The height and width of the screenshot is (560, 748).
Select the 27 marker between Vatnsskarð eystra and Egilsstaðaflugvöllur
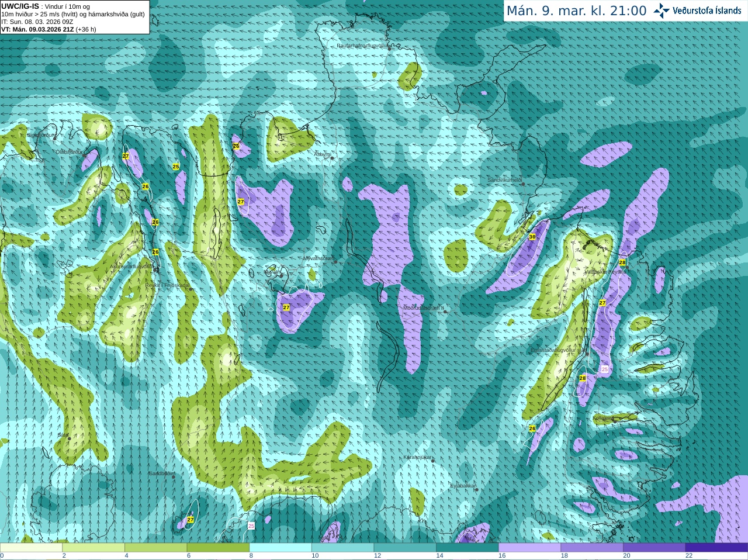point(602,303)
